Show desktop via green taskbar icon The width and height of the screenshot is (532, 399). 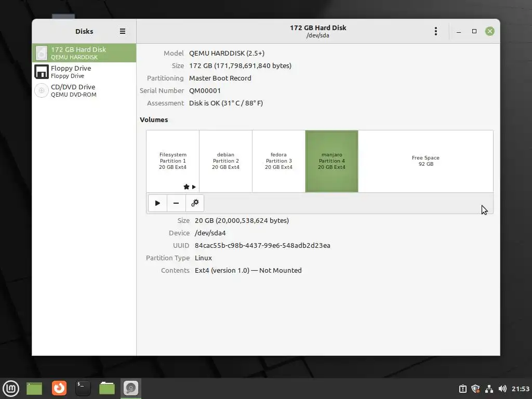34,389
